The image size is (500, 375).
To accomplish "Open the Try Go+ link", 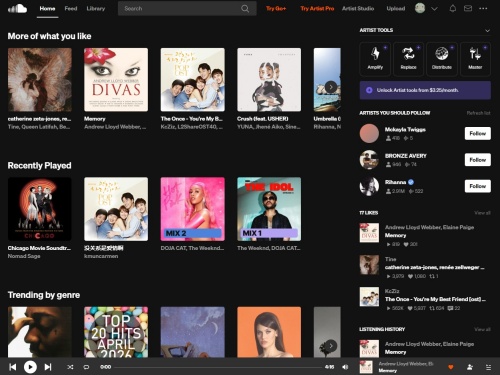I will [x=276, y=8].
